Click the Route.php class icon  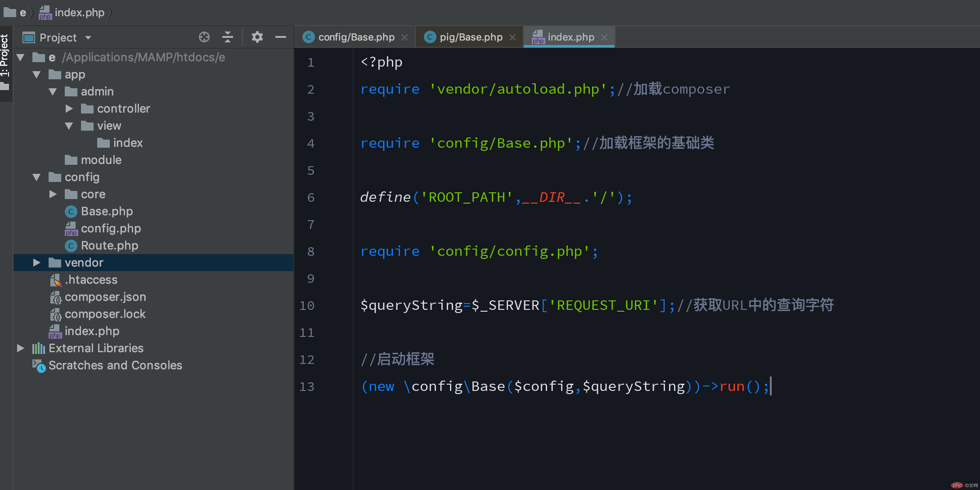point(71,246)
